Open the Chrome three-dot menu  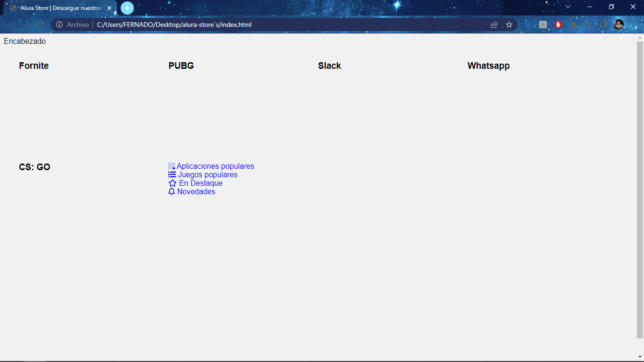tap(634, 25)
